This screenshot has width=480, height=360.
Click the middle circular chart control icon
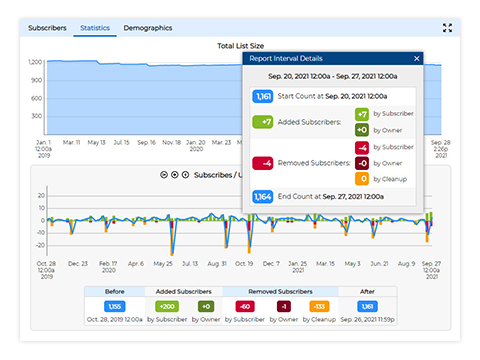point(175,175)
